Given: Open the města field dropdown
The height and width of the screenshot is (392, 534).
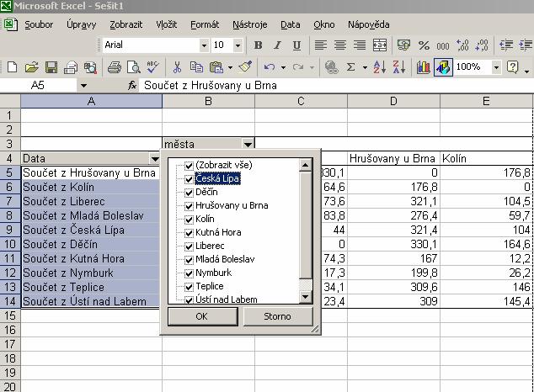Looking at the screenshot, I should (x=248, y=144).
